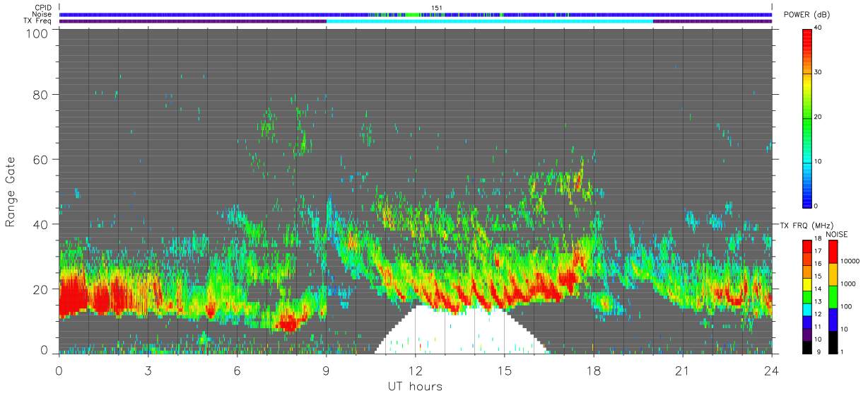Click the Range Gate axis title

(11, 192)
